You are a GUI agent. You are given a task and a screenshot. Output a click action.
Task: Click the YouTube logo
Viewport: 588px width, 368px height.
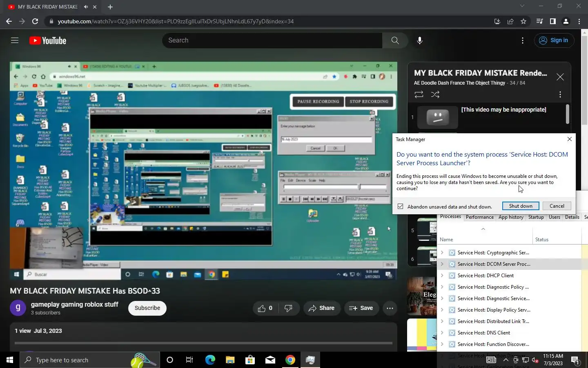pos(48,40)
